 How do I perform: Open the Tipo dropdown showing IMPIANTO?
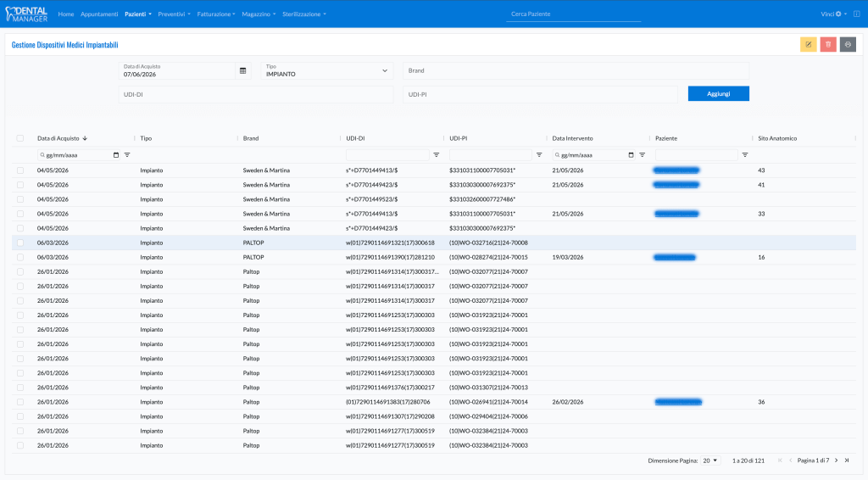[x=327, y=71]
